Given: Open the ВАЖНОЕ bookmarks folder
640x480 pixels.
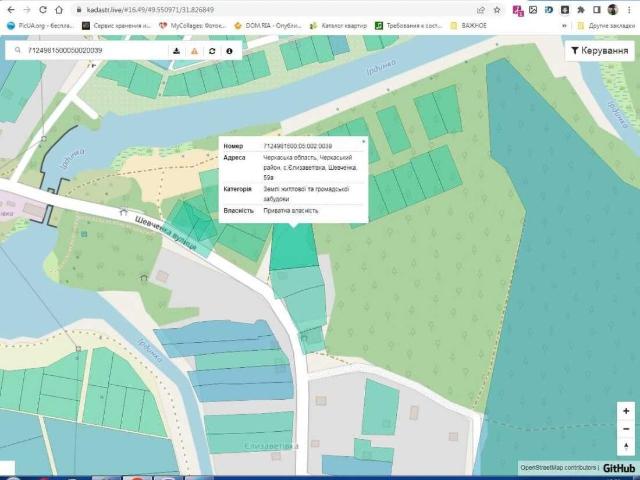Looking at the screenshot, I should tap(468, 25).
